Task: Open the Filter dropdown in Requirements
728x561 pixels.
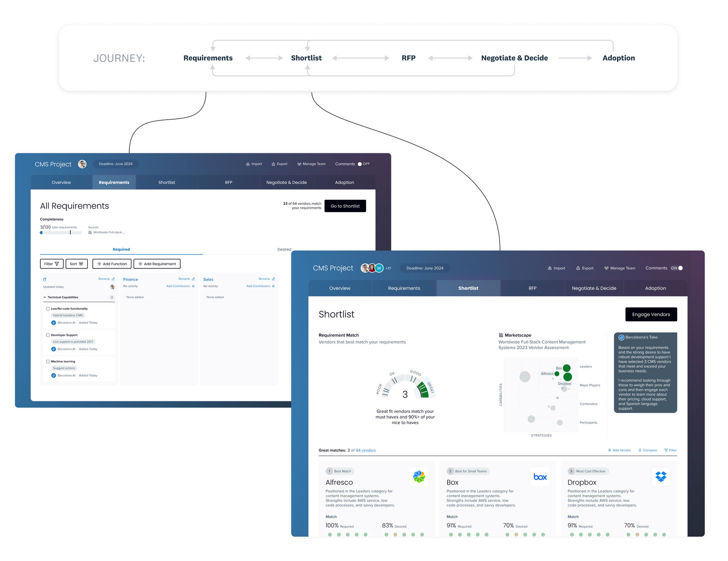Action: coord(51,264)
